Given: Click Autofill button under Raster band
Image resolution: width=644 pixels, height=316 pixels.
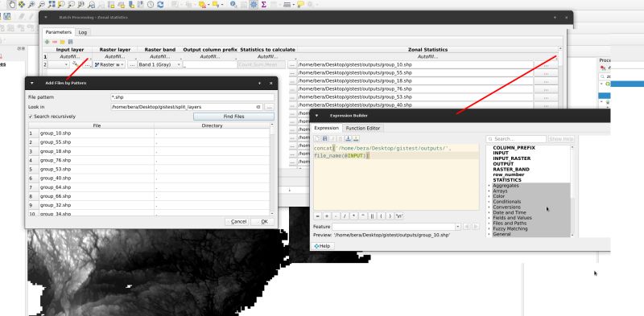Looking at the screenshot, I should [159, 56].
